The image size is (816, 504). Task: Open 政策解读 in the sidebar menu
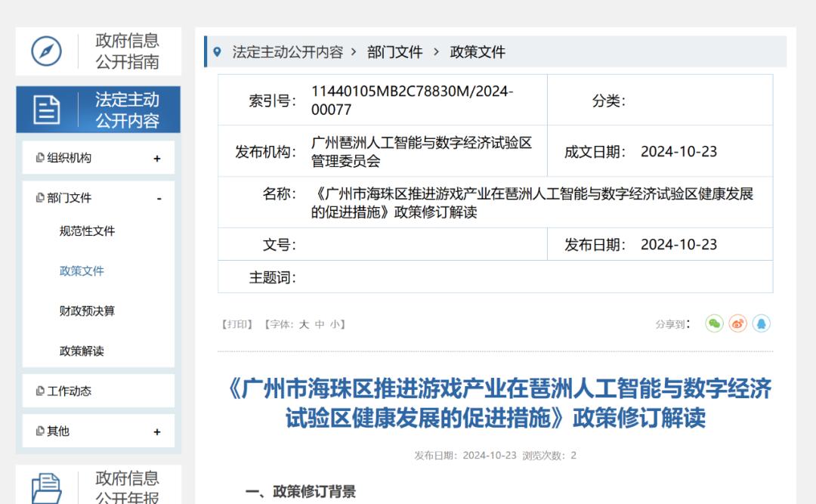coord(82,351)
